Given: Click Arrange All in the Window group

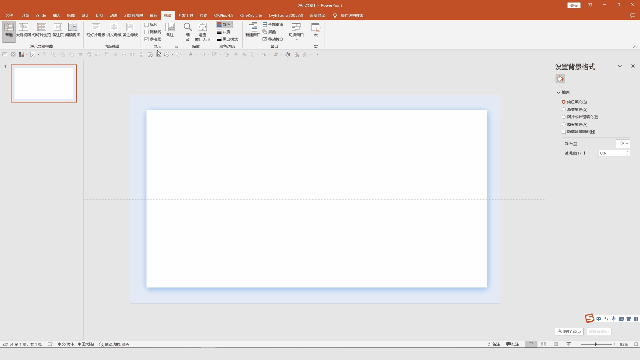Looking at the screenshot, I should tap(273, 24).
